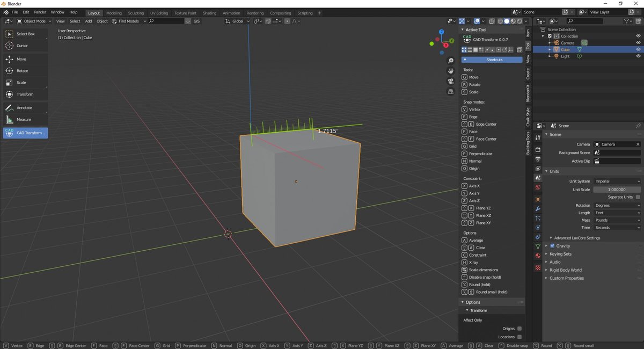This screenshot has height=349, width=644.
Task: Toggle the Gravity checkbox
Action: (552, 246)
